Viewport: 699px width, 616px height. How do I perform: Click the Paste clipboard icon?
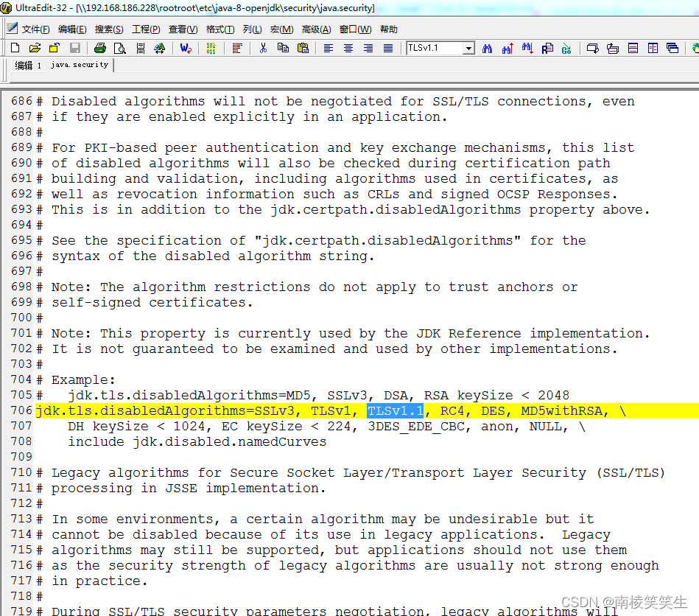pyautogui.click(x=303, y=48)
